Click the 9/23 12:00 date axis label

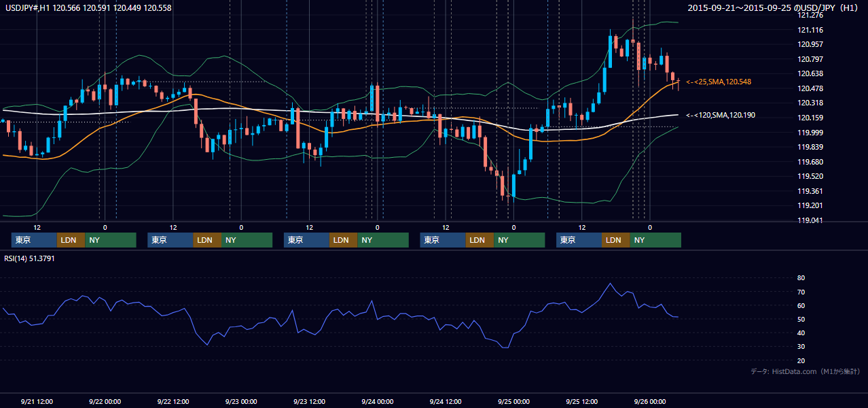(x=310, y=401)
